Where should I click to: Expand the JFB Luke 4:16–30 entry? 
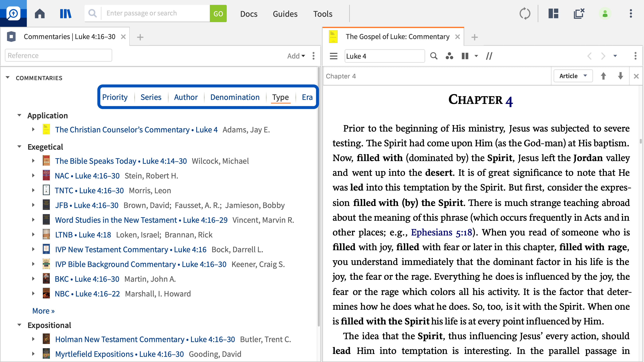[x=33, y=205]
